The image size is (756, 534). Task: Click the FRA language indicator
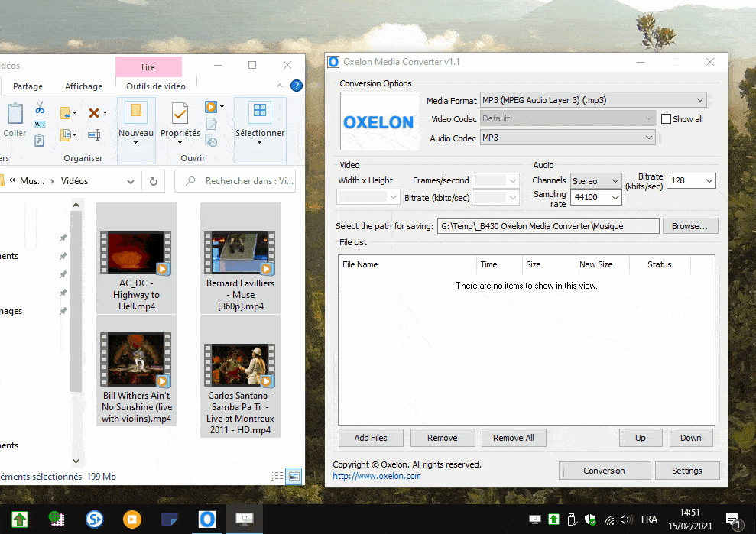649,519
